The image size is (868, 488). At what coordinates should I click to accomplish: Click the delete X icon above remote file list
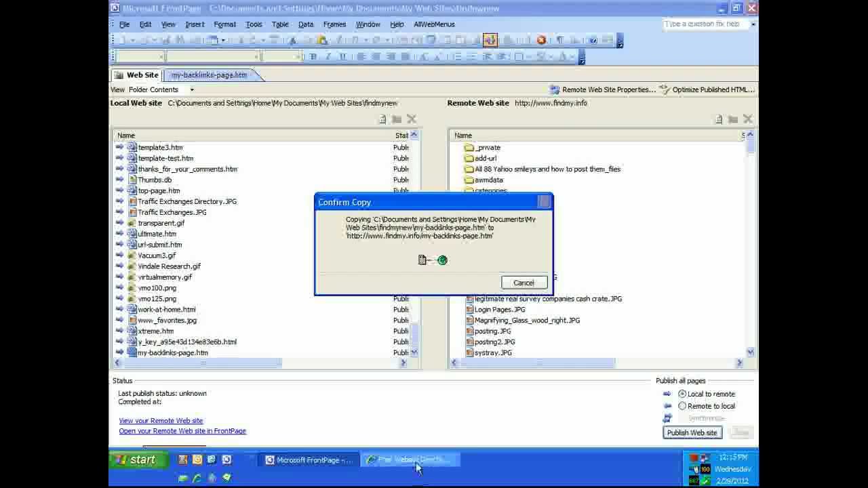[x=747, y=119]
